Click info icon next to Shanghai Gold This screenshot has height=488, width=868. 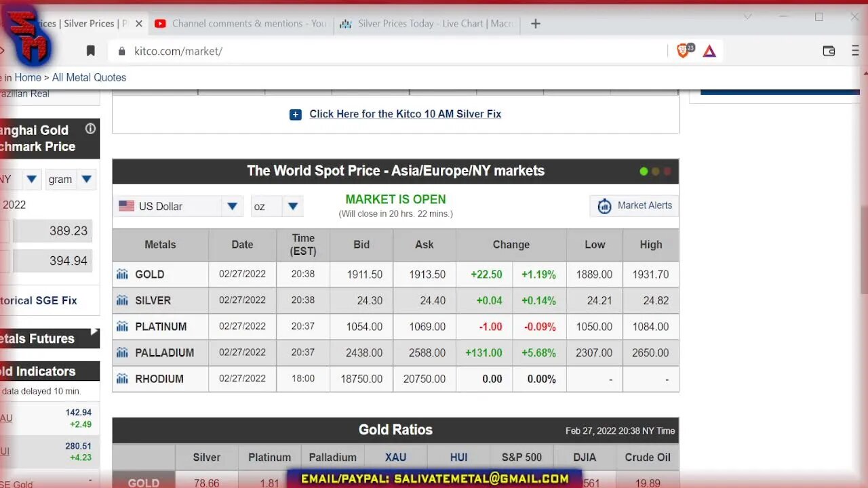click(x=90, y=129)
